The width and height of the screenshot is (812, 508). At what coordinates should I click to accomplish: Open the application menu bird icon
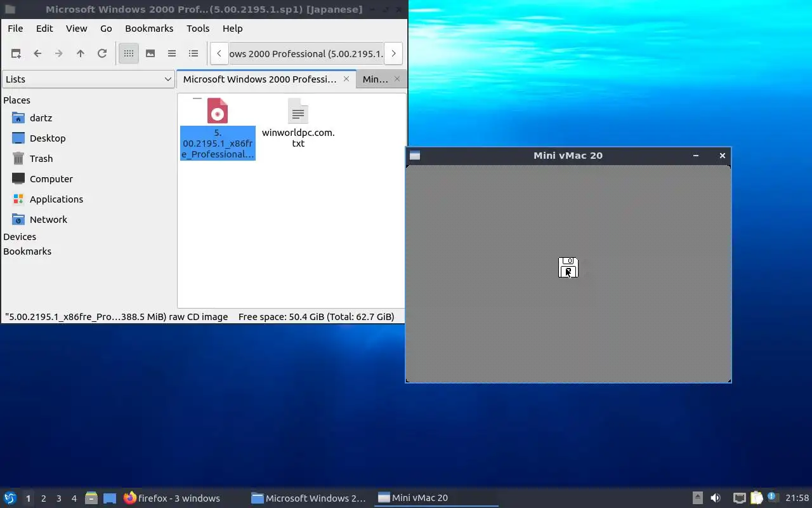tap(10, 498)
